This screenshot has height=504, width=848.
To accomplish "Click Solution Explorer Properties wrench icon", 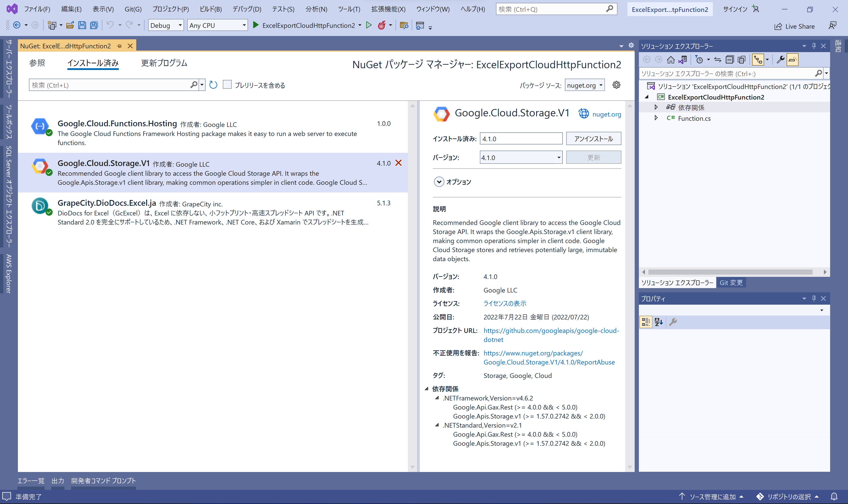I will click(780, 60).
